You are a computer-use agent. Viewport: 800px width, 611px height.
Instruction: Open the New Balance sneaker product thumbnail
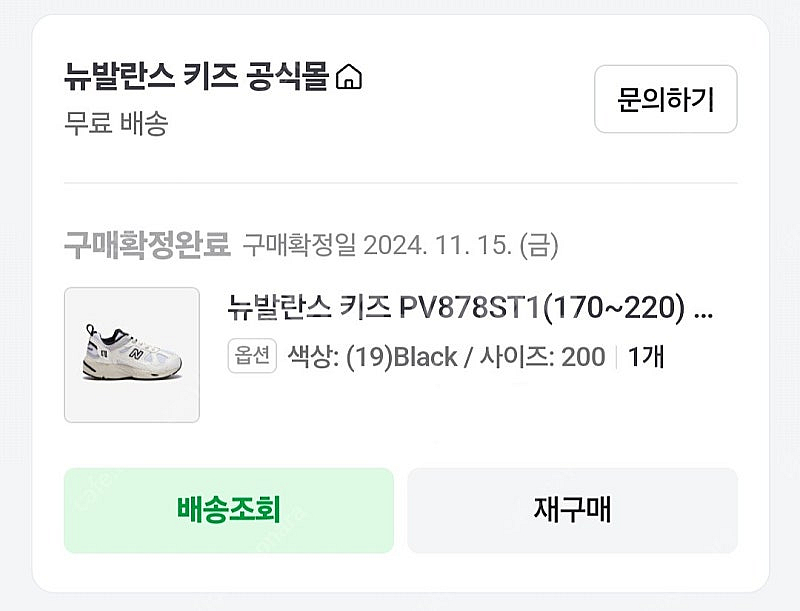(x=131, y=355)
